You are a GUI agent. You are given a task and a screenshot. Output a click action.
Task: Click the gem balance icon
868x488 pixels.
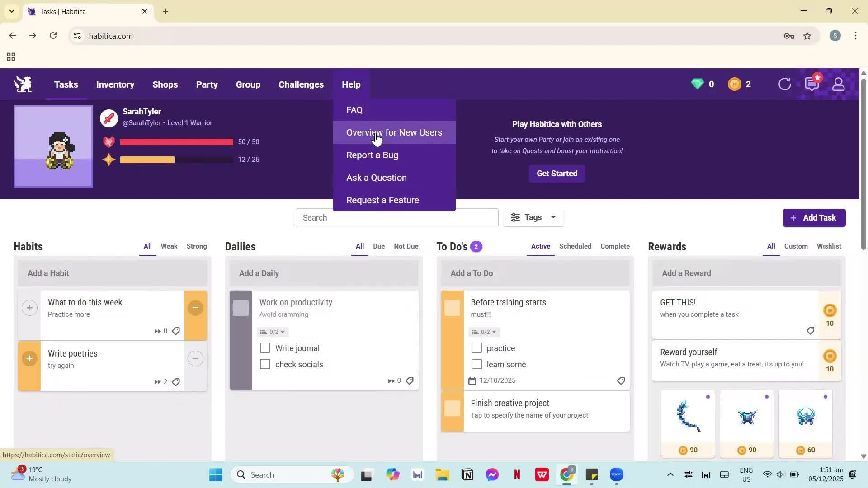coord(697,84)
